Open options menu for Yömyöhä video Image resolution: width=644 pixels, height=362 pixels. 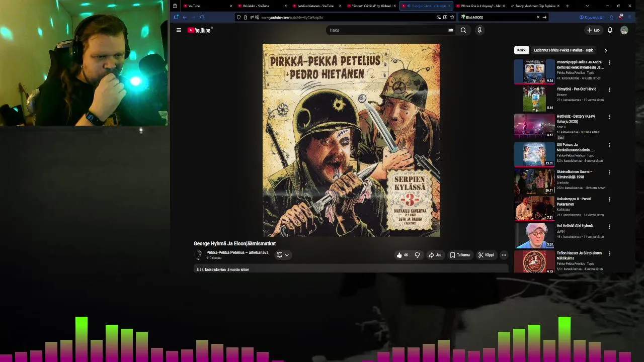click(609, 90)
